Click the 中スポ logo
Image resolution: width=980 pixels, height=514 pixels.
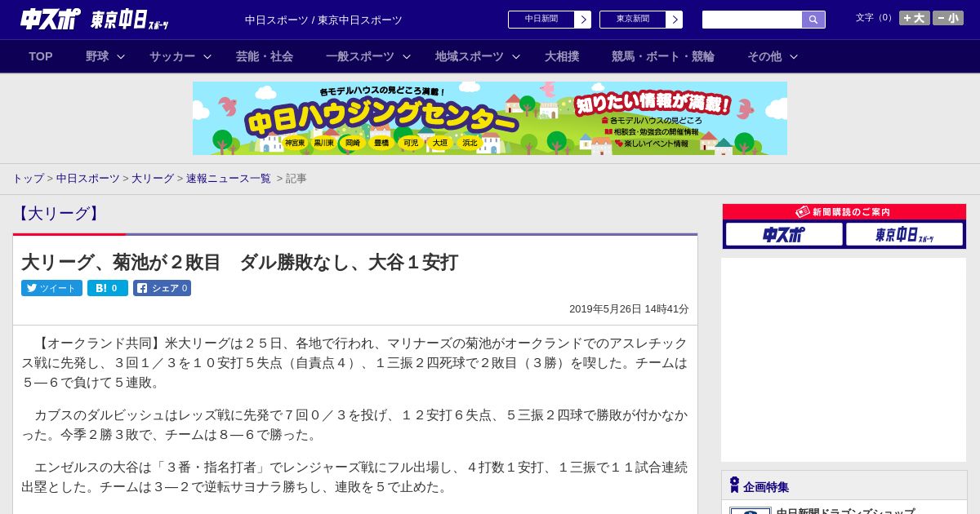tap(51, 19)
